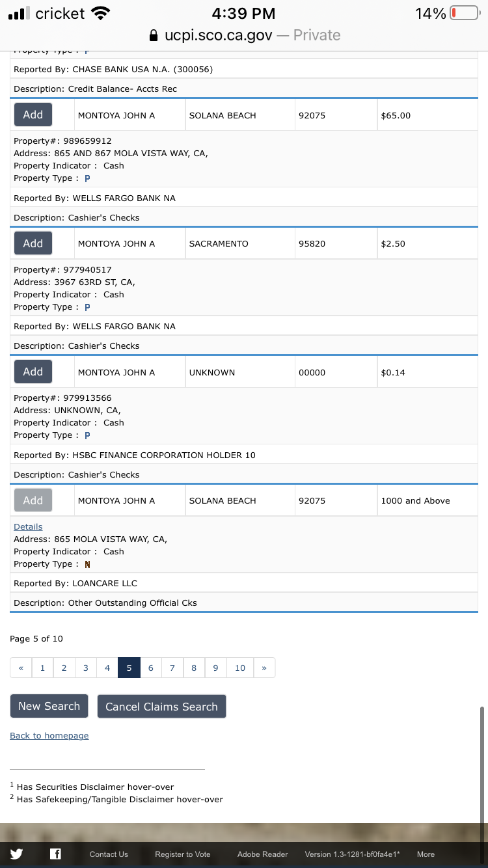Go to results page 3

tap(85, 668)
